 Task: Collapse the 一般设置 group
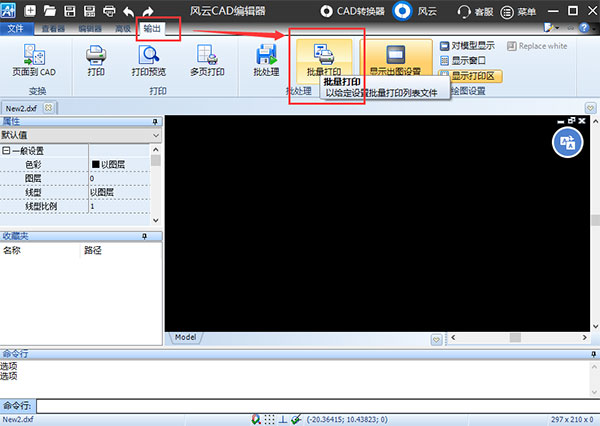[x=6, y=151]
